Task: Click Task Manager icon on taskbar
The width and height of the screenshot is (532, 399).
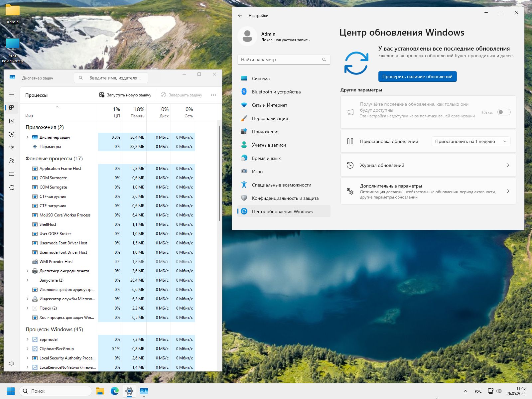Action: coord(144,391)
